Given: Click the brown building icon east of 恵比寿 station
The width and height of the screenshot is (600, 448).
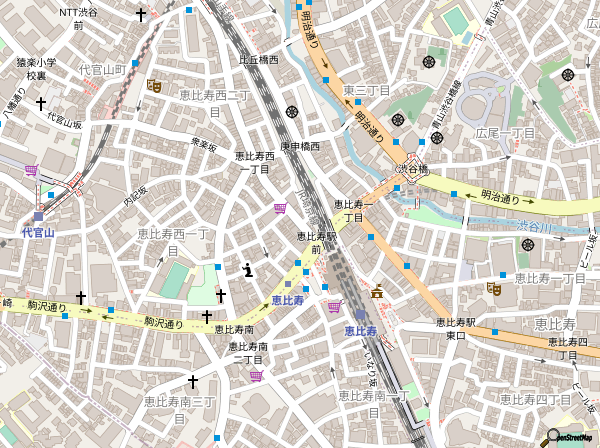Looking at the screenshot, I should pyautogui.click(x=377, y=292).
